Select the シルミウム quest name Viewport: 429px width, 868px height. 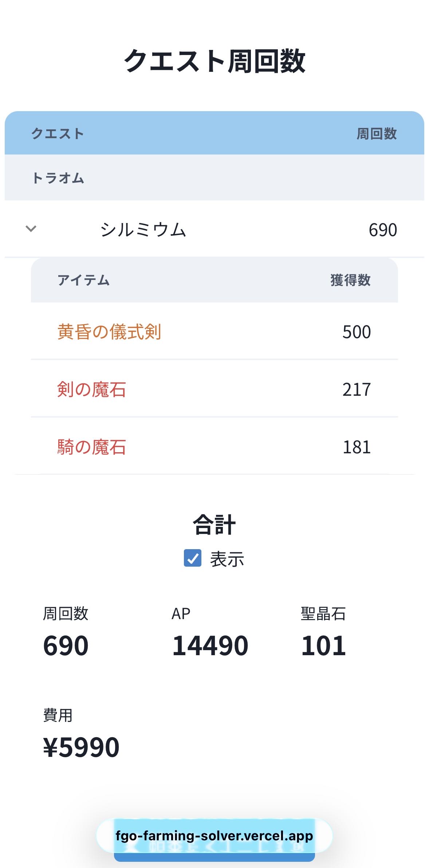[x=143, y=230]
